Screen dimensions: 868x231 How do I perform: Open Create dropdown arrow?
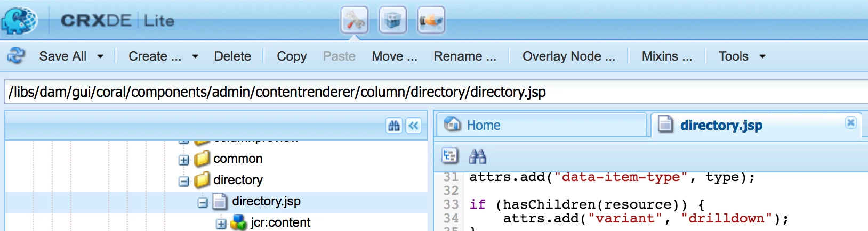(x=195, y=56)
